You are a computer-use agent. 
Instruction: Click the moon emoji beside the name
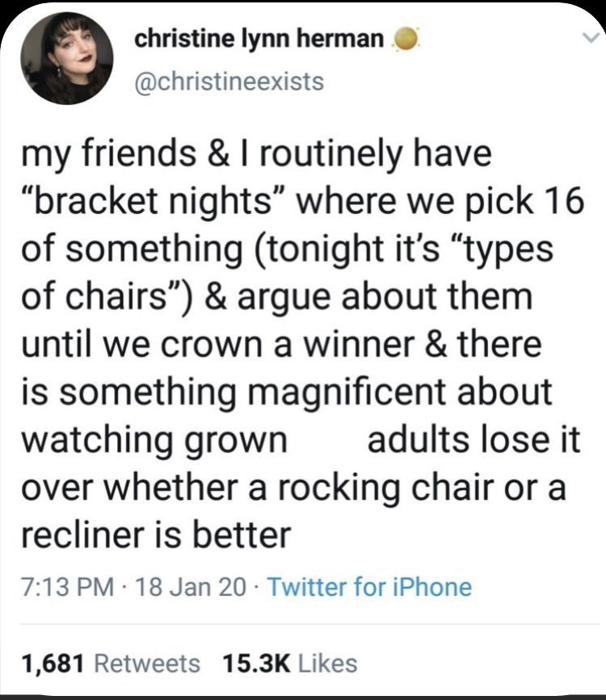(x=405, y=40)
